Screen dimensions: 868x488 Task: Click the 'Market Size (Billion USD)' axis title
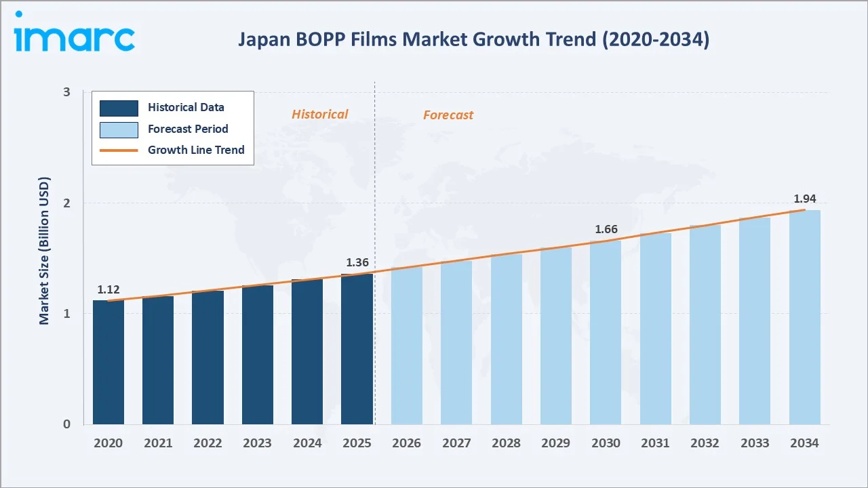click(44, 251)
